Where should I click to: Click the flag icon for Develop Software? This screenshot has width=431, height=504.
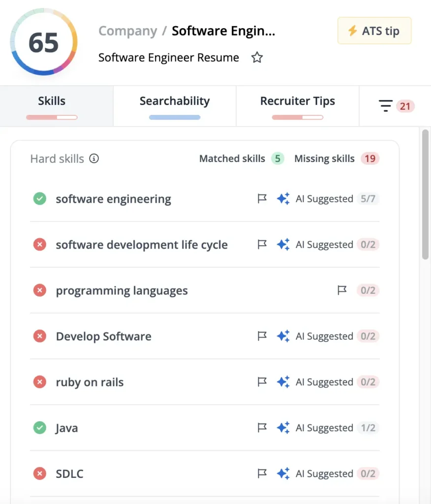coord(262,336)
